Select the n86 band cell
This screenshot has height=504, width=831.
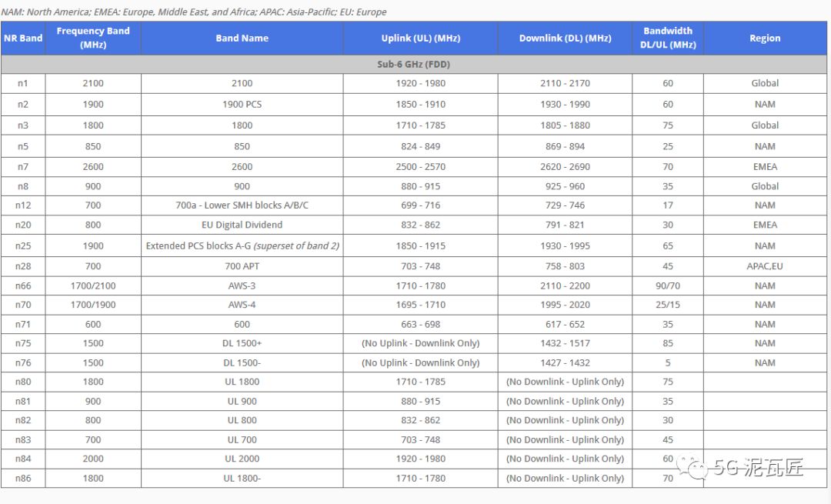(x=23, y=478)
